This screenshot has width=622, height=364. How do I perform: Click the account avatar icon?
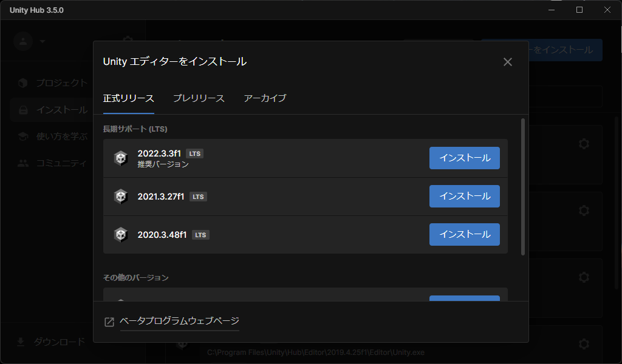tap(23, 41)
